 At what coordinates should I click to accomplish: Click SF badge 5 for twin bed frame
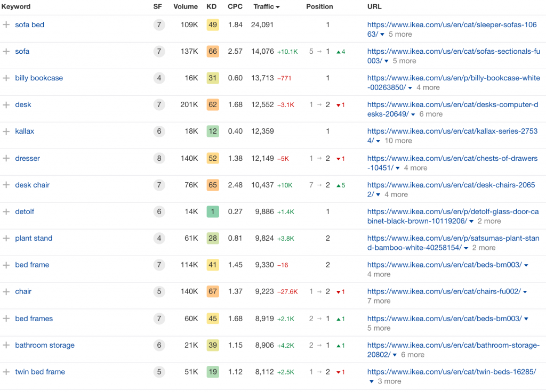159,372
